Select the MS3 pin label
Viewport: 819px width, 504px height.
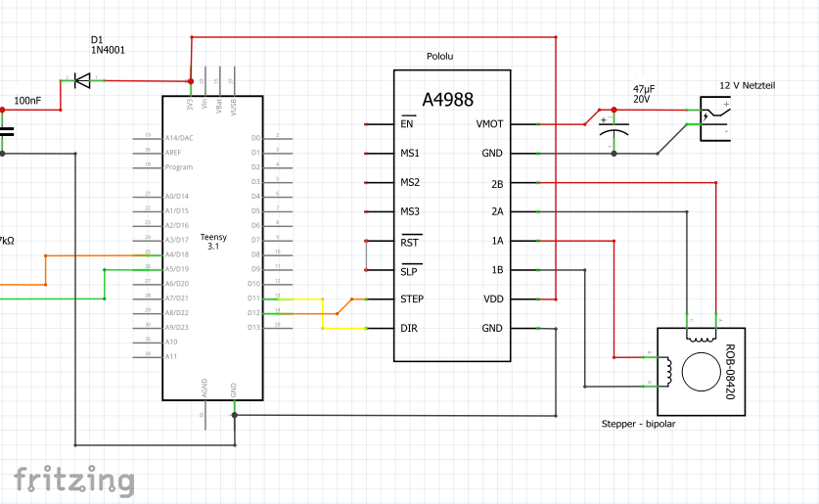pos(409,211)
